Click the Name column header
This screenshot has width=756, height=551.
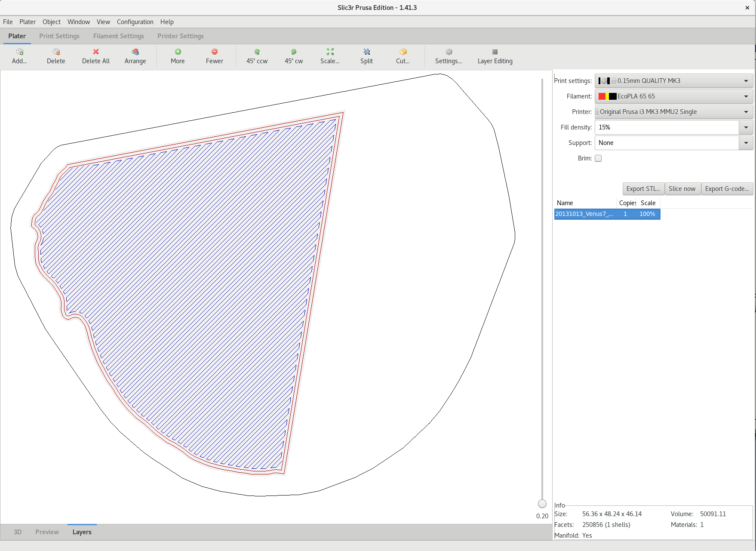click(585, 203)
